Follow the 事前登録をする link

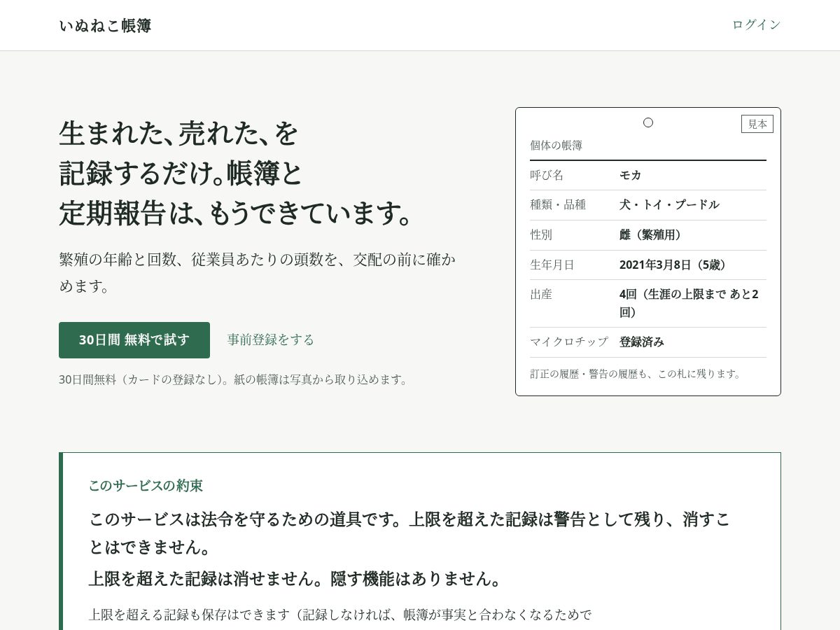[271, 339]
